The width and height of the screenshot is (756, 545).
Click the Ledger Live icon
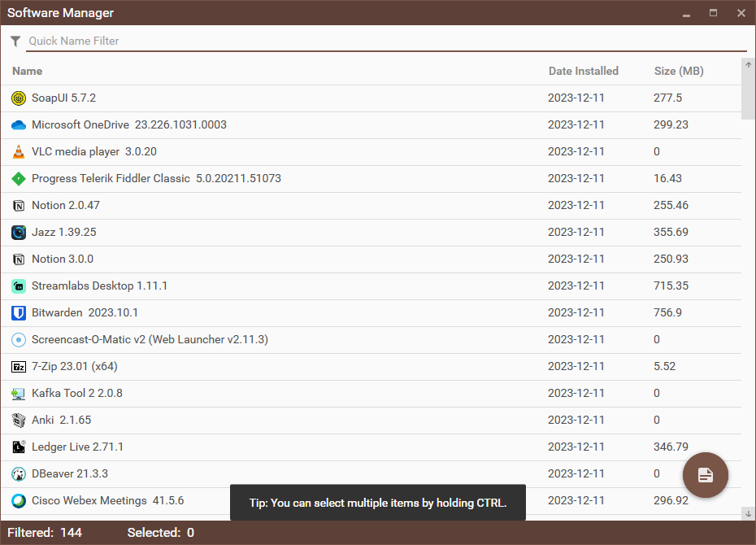pos(19,447)
